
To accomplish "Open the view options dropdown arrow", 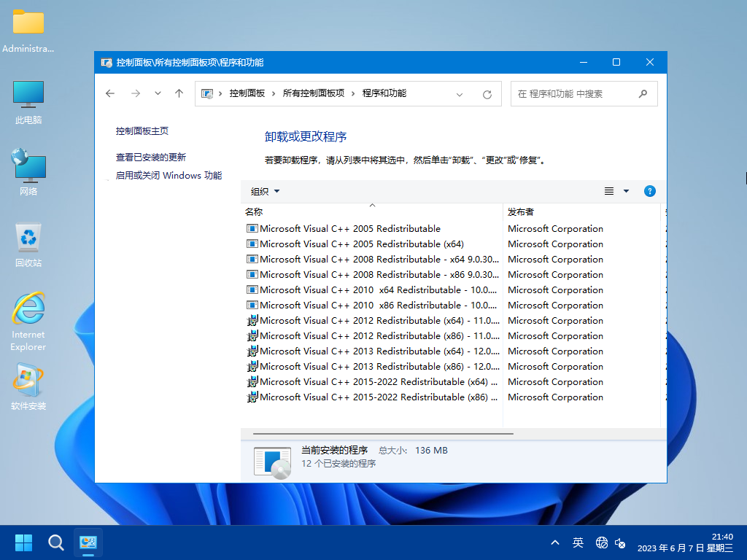I will [x=626, y=191].
